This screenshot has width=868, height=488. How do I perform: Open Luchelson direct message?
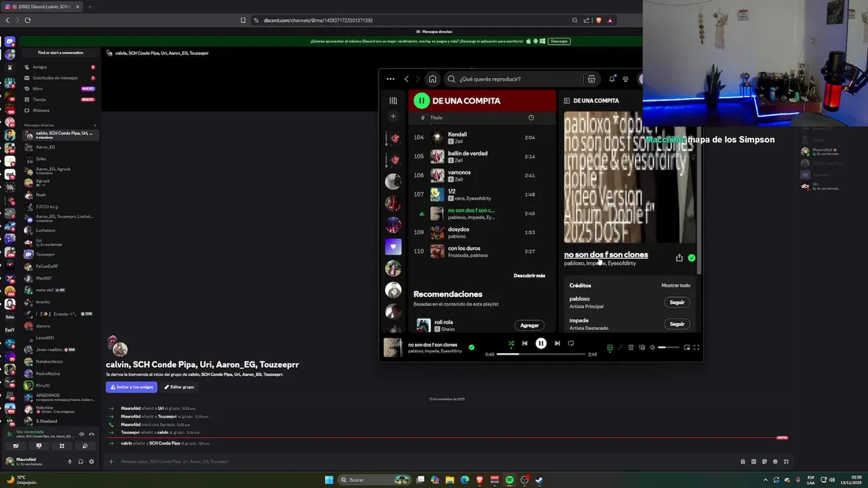pyautogui.click(x=60, y=230)
